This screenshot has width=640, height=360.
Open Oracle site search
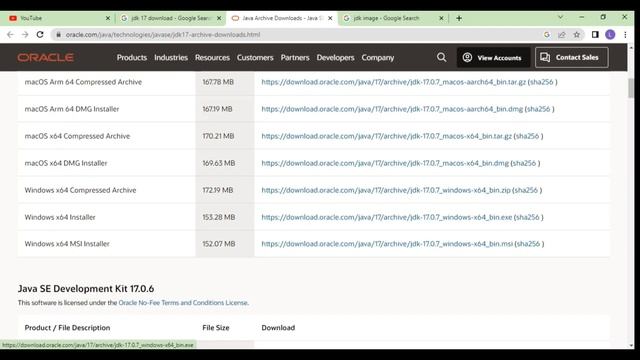(441, 57)
